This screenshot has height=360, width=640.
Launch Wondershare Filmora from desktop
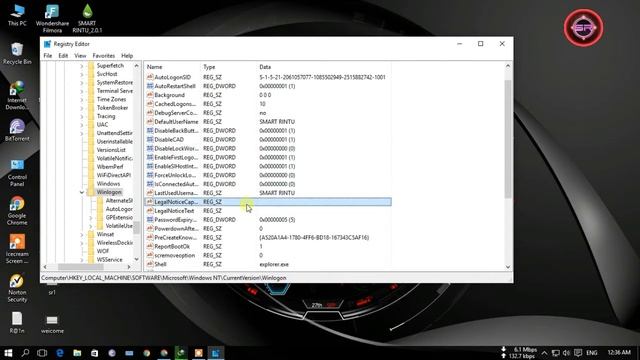point(52,18)
